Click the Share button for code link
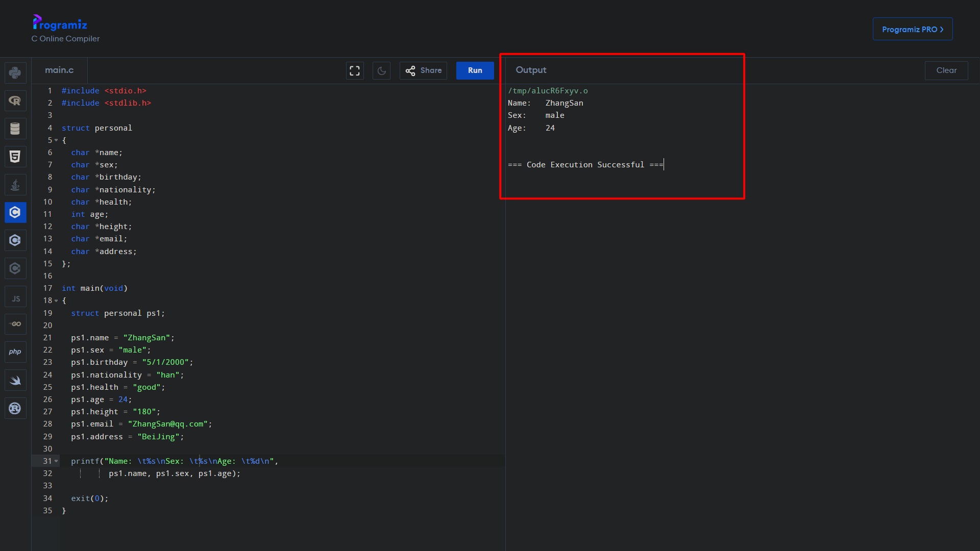The height and width of the screenshot is (551, 980). [x=423, y=70]
